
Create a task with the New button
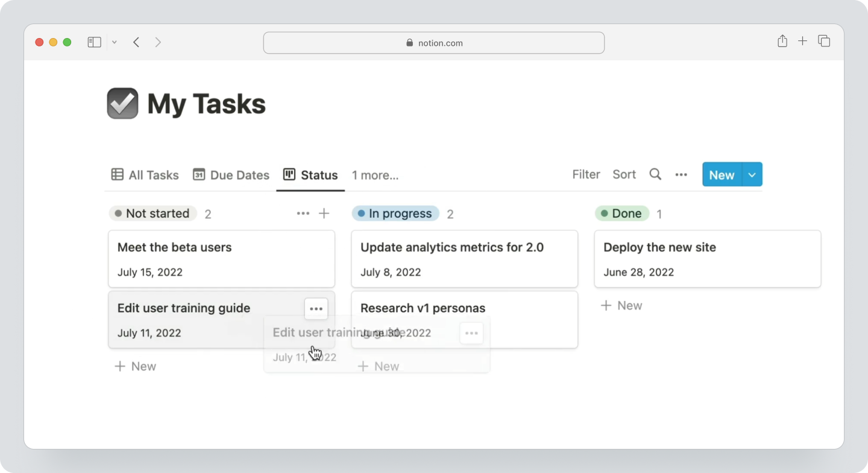point(722,174)
